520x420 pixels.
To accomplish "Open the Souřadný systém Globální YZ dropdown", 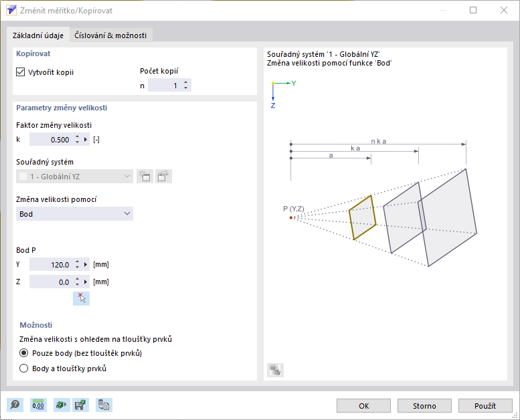I will (74, 177).
